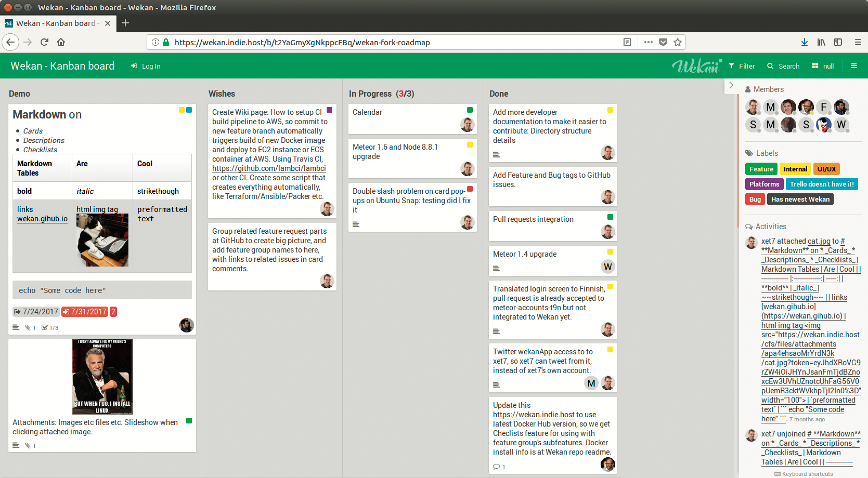Click Firefox reload page icon
The width and height of the screenshot is (868, 478).
(44, 42)
